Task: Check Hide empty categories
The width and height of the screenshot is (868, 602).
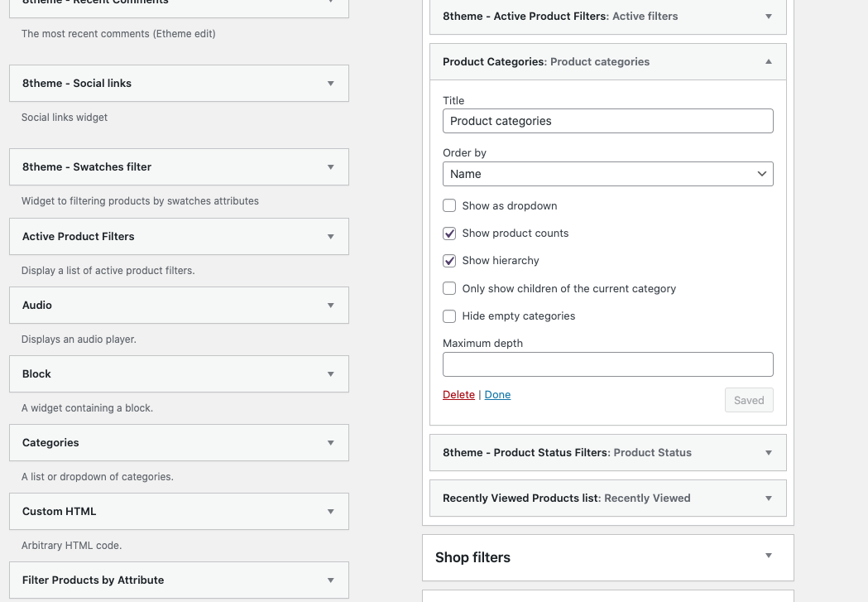Action: click(449, 316)
